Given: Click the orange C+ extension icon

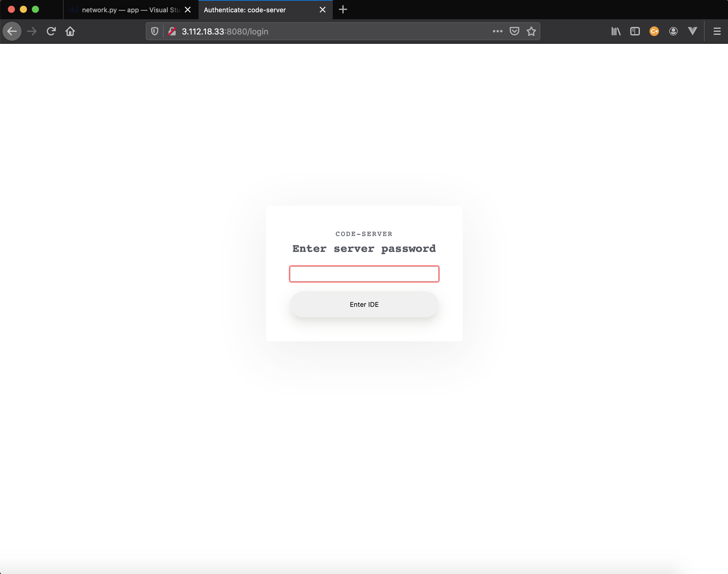Looking at the screenshot, I should [654, 31].
